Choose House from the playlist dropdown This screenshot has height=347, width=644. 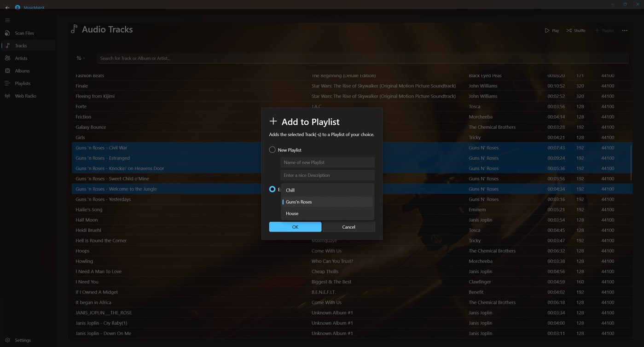point(327,214)
